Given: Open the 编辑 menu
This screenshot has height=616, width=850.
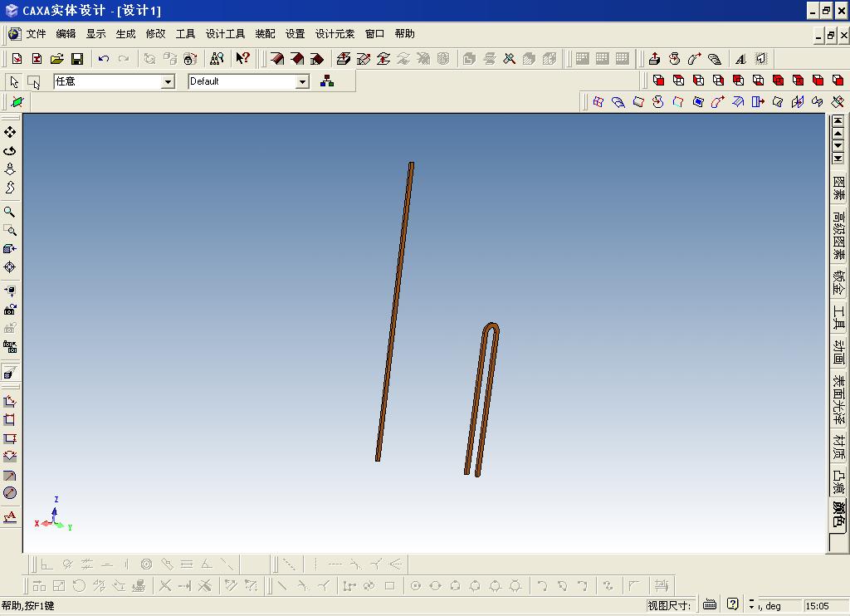Looking at the screenshot, I should pyautogui.click(x=66, y=33).
